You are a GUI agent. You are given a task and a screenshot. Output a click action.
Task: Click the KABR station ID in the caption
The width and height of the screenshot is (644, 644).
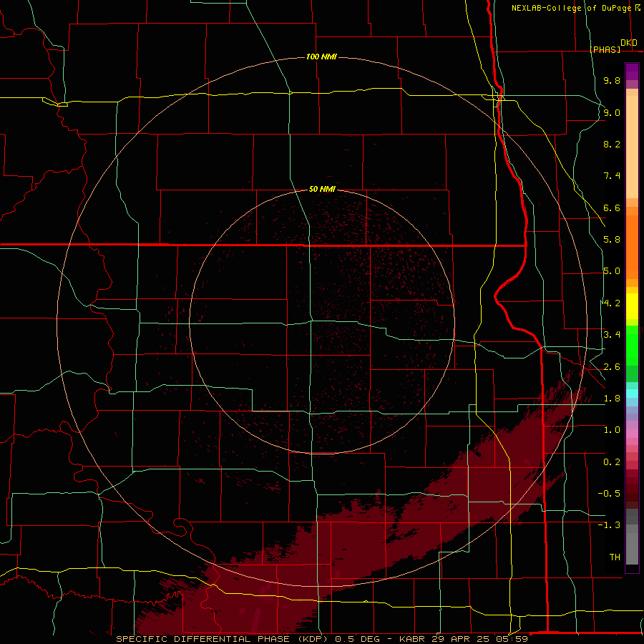point(413,639)
